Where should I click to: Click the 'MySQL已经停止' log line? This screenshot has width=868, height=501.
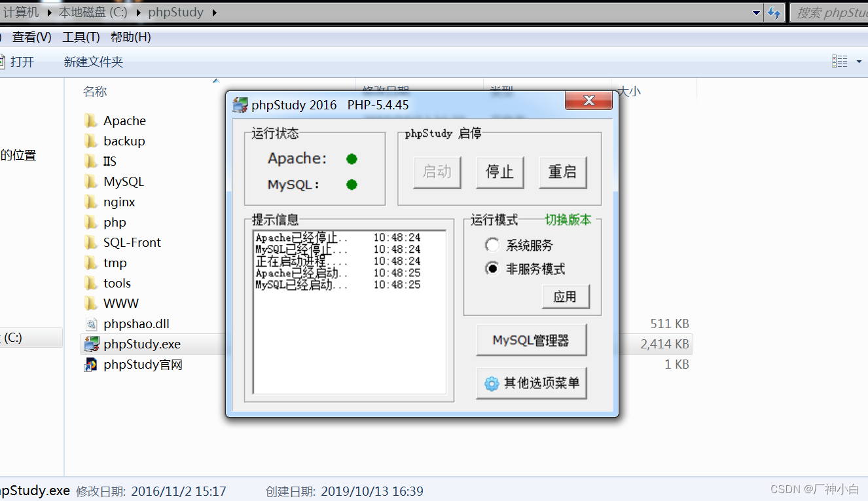[338, 250]
